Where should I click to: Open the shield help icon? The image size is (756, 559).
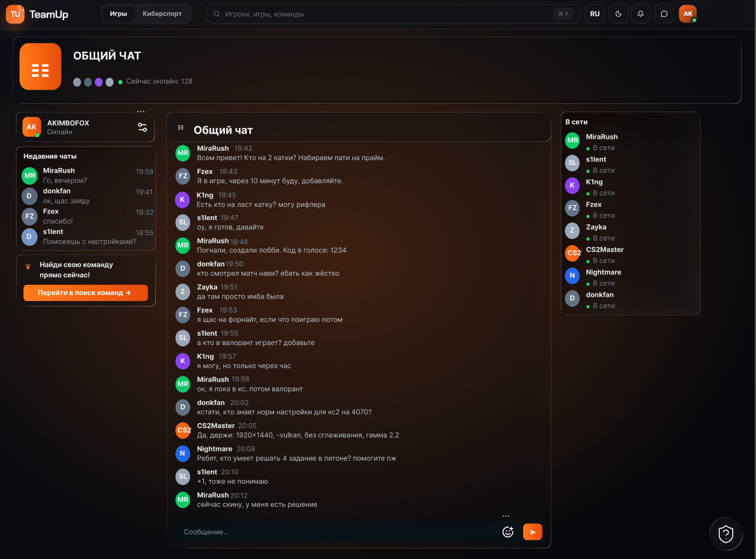pyautogui.click(x=726, y=534)
